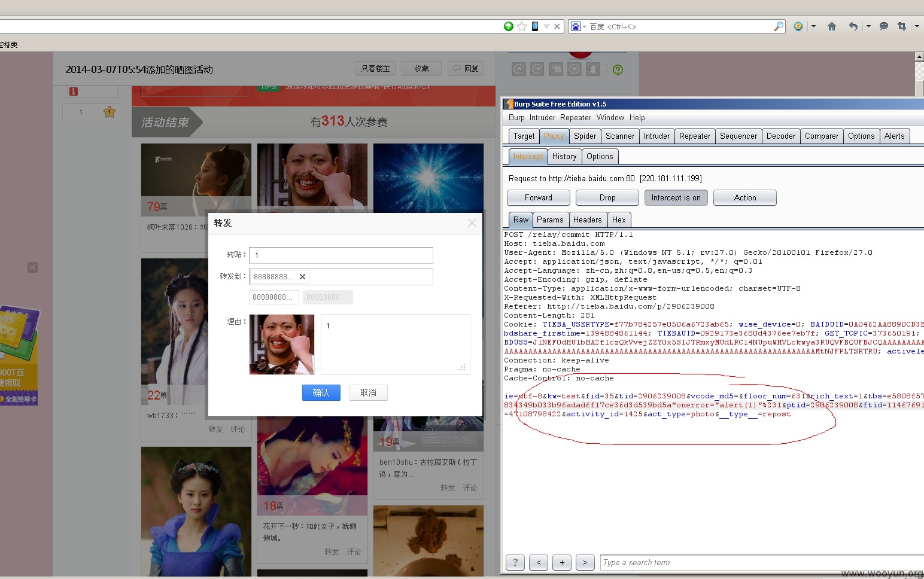Switch to the Comparer tab
Screen dimensions: 924x579
[x=822, y=136]
